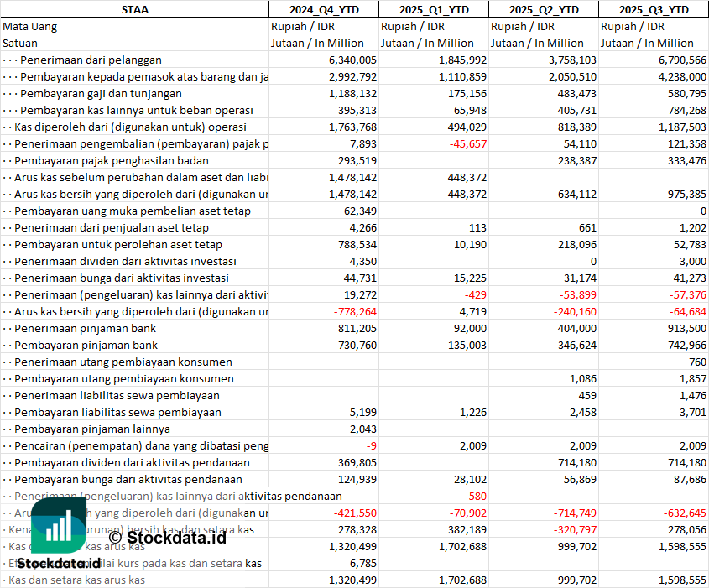Viewport: 709px width, 588px height.
Task: Click Penerimaan utang pembiayaan konsumen label
Action: tap(123, 362)
